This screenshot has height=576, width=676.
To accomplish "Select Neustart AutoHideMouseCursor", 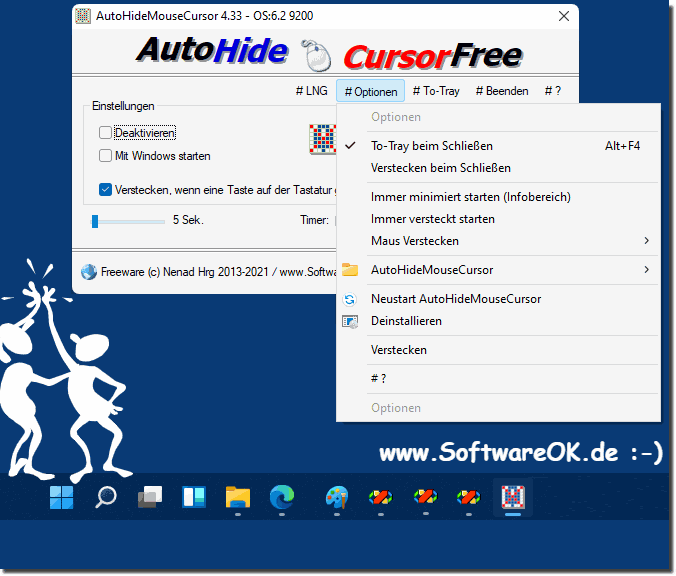I will 498,299.
